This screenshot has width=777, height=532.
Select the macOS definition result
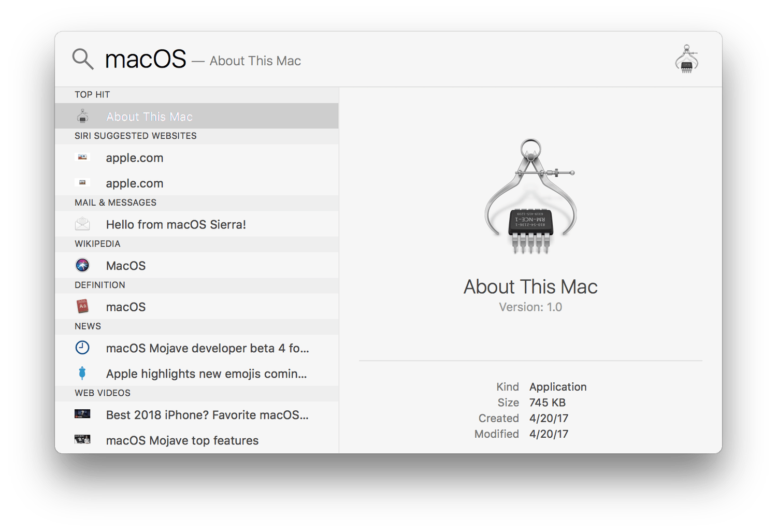pos(126,307)
